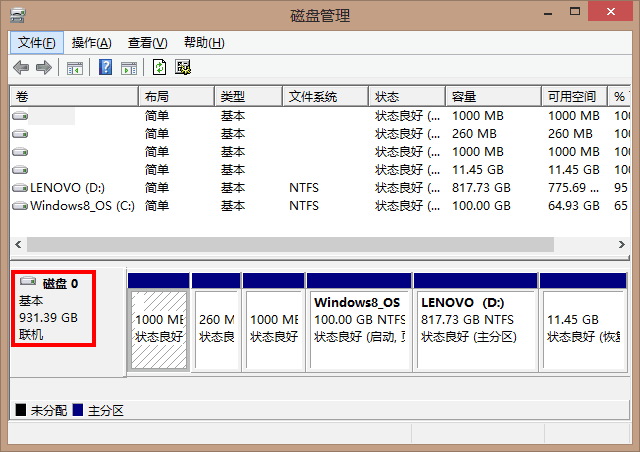Image resolution: width=640 pixels, height=452 pixels.
Task: Open the 帮助(H) menu
Action: [x=204, y=42]
